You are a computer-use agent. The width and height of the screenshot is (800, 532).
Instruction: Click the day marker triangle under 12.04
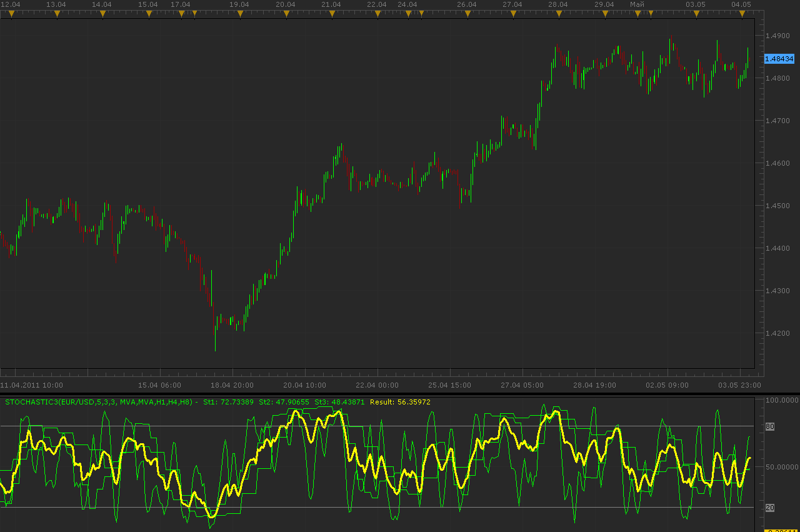11,13
